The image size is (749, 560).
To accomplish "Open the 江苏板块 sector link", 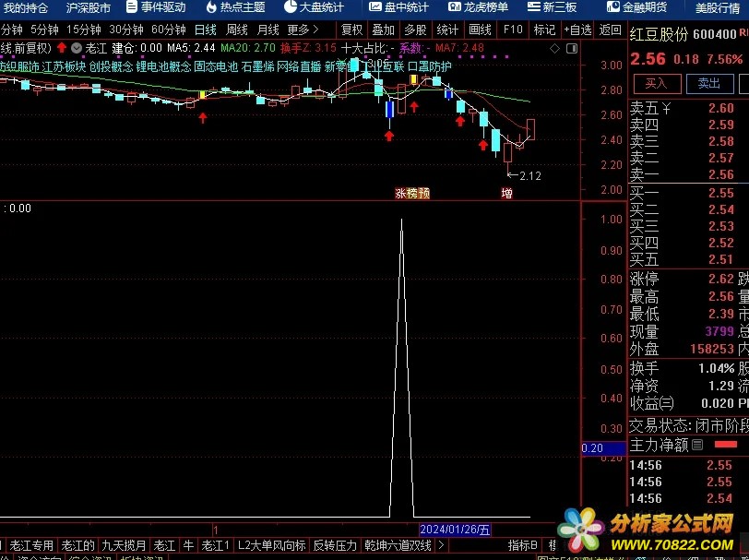I will pos(64,66).
